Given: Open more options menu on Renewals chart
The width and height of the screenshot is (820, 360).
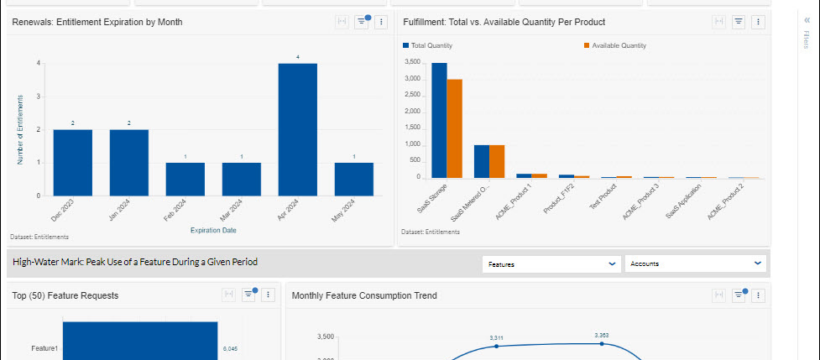Looking at the screenshot, I should pos(381,22).
